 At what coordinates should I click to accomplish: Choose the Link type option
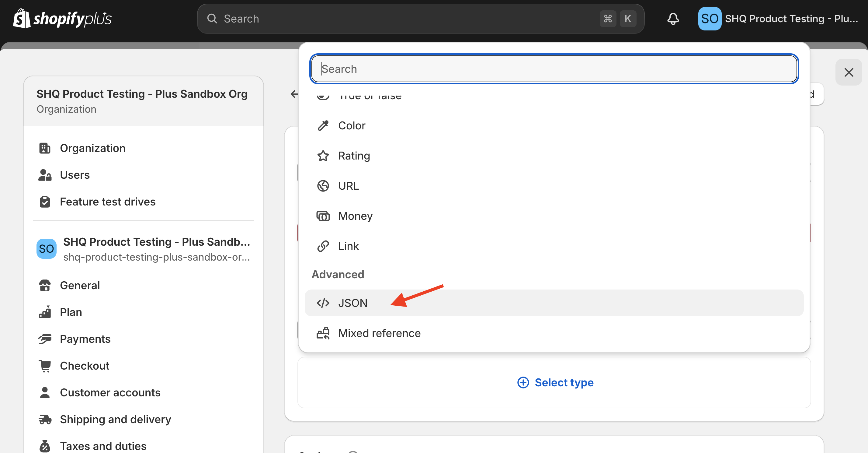348,246
